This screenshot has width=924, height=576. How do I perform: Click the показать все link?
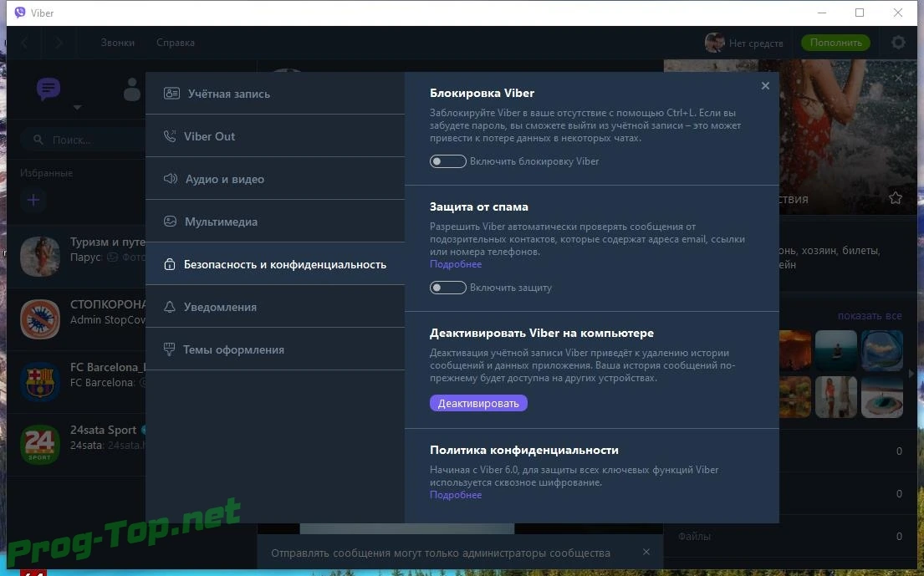[x=869, y=316]
